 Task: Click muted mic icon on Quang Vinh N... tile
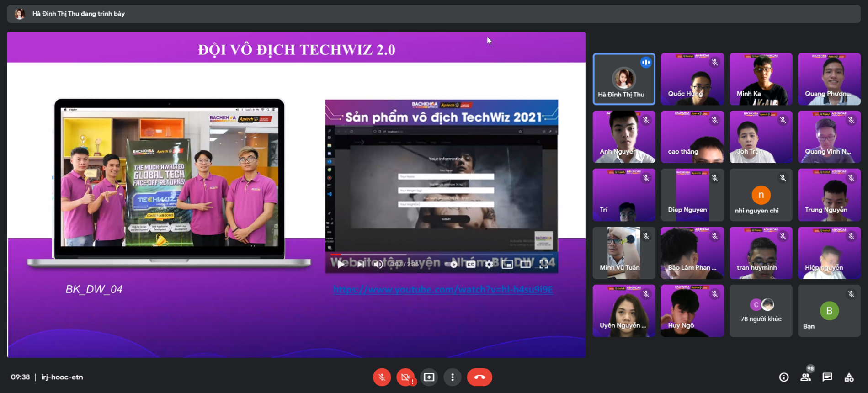point(851,120)
